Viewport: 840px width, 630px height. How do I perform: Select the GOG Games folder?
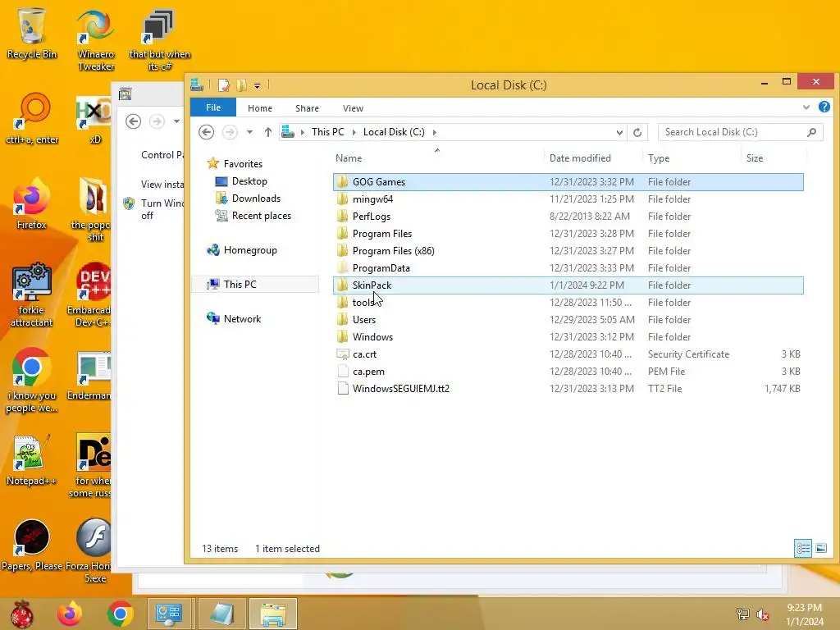568,182
